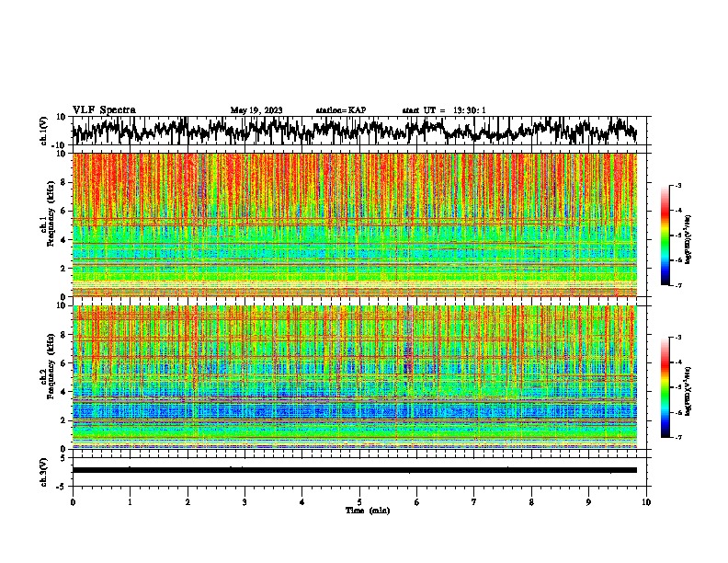
Task: Click time-axis tick label "3"
Action: click(245, 502)
